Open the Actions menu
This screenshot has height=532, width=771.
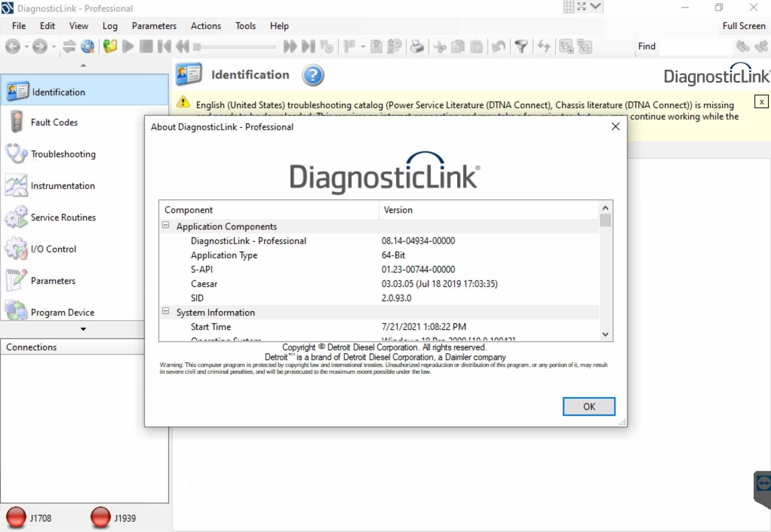[206, 26]
